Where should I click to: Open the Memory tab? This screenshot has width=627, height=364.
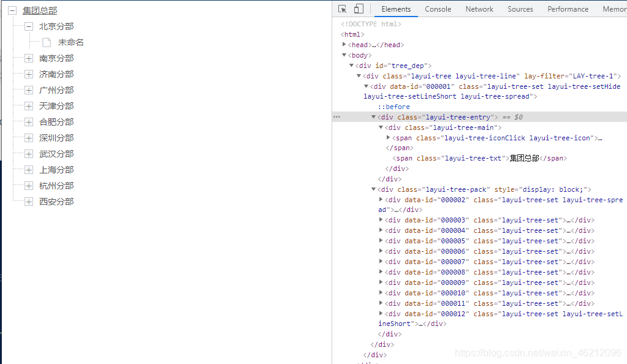[614, 9]
